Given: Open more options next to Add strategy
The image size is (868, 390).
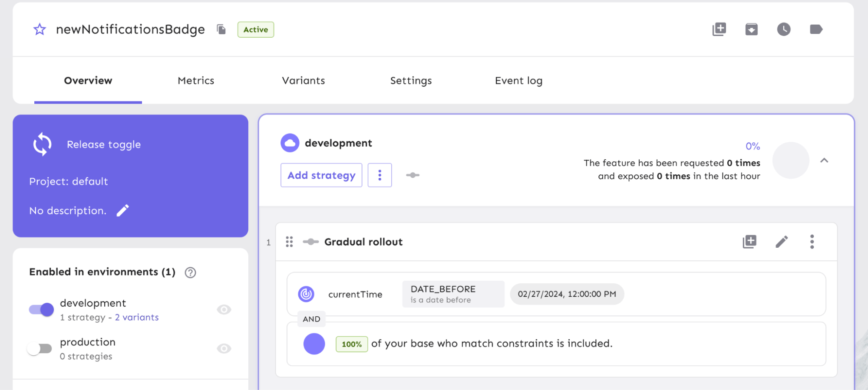Looking at the screenshot, I should coord(380,175).
